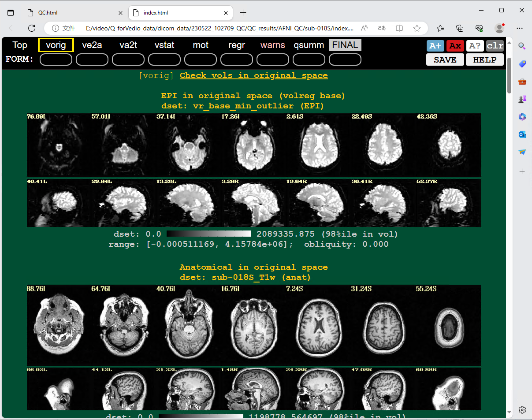Open the profile avatar menu
The width and height of the screenshot is (532, 420).
coord(499,28)
